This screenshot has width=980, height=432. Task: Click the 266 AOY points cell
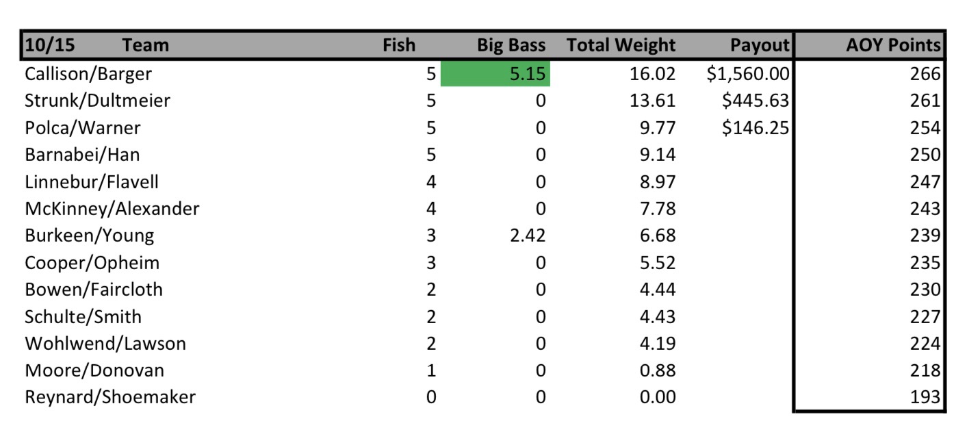click(x=925, y=74)
